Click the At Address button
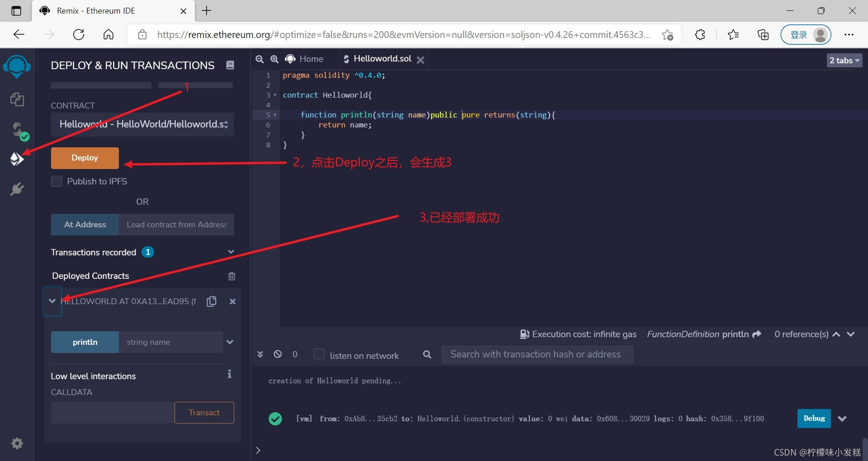Viewport: 868px width, 461px height. point(85,225)
